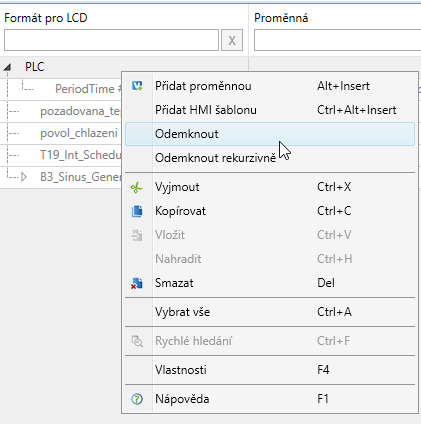Focus the Proměnná filter input field
The image size is (421, 424).
click(x=337, y=40)
